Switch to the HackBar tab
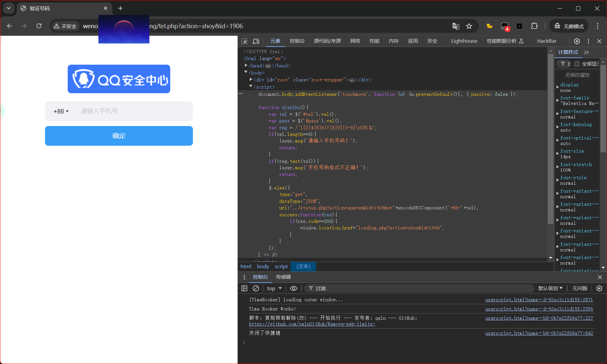The image size is (607, 364). tap(547, 41)
